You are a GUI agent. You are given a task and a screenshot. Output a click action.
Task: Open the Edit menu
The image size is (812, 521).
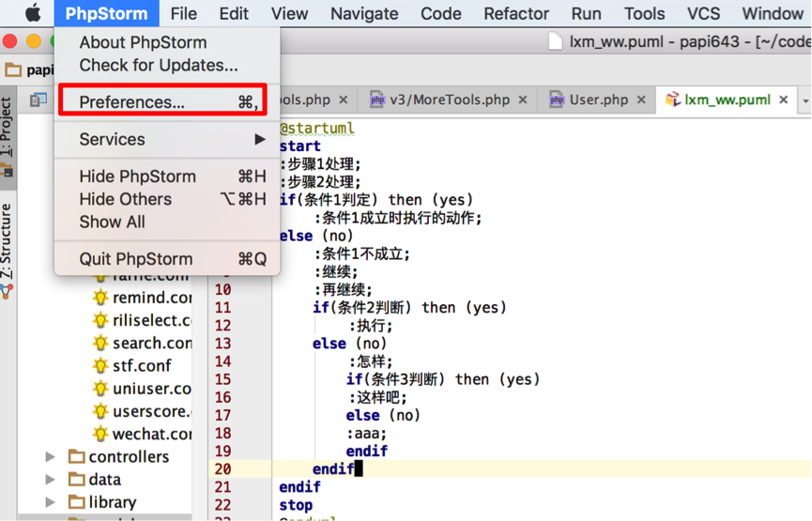click(x=234, y=13)
